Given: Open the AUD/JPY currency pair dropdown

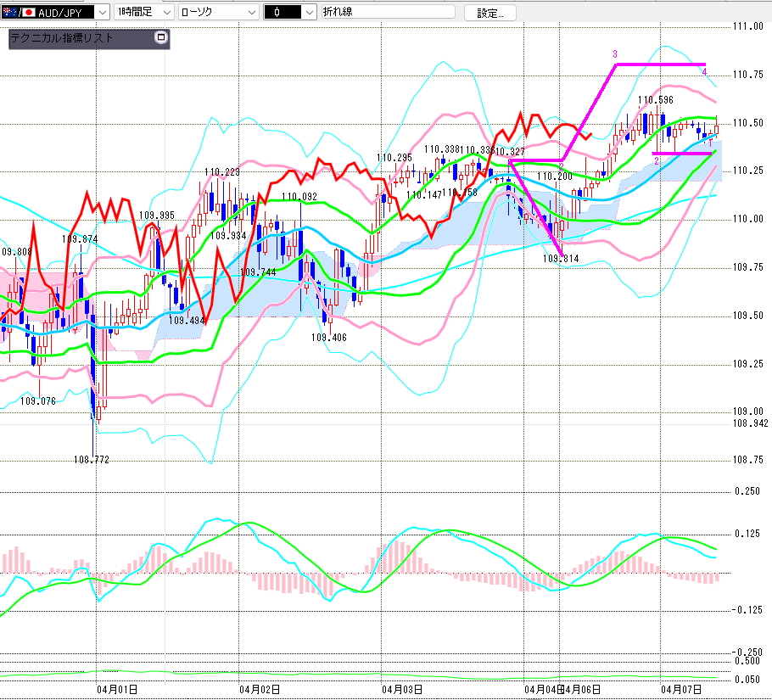Looking at the screenshot, I should [x=101, y=12].
